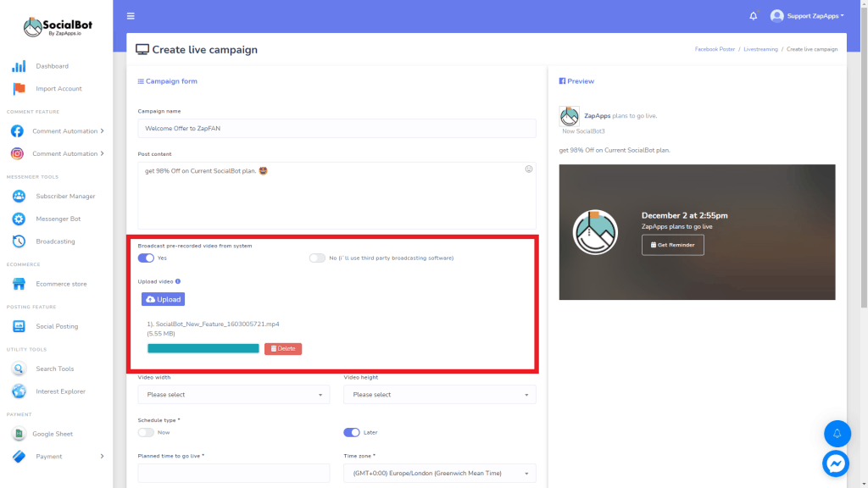Click the Campaign name input field

point(337,129)
